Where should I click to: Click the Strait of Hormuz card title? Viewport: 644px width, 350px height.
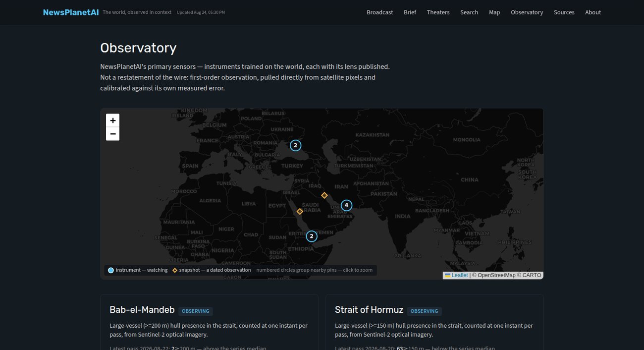[368, 310]
